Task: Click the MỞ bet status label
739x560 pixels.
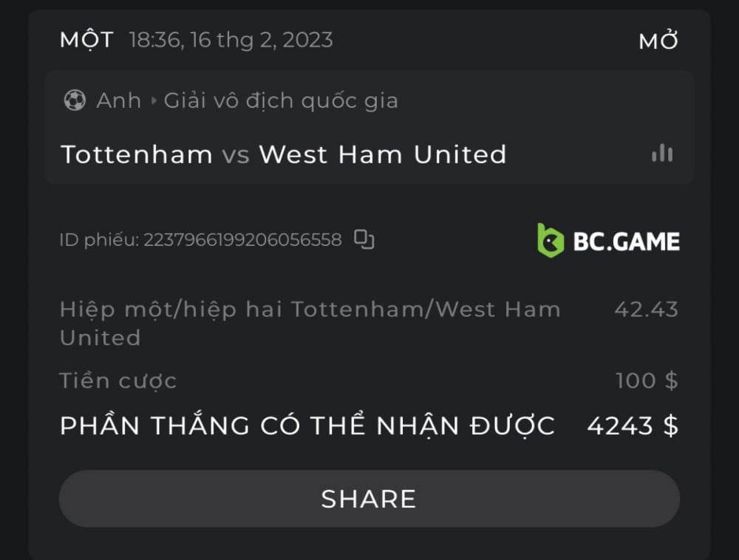Action: 658,41
